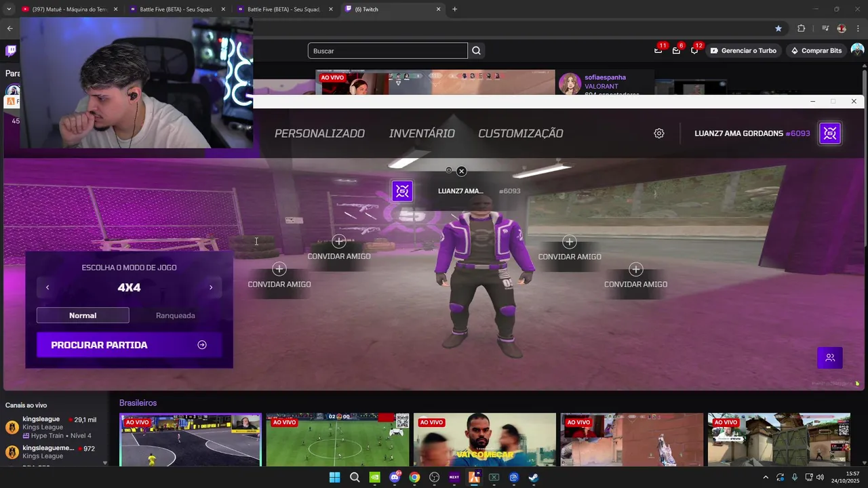Open Twitch inbox icon with 6 badge
The height and width of the screenshot is (488, 868).
click(676, 50)
